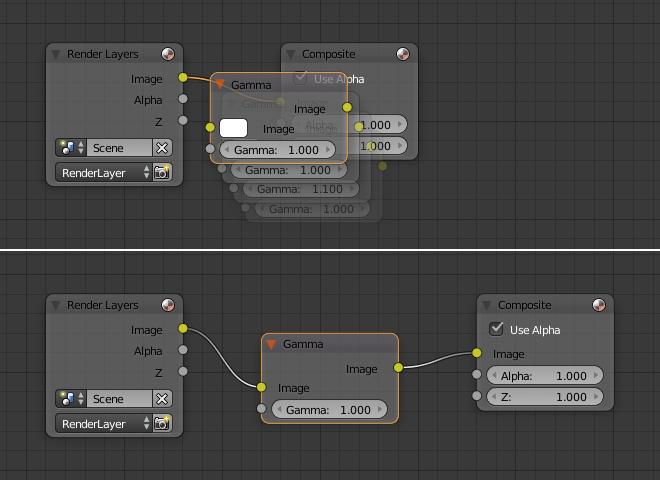660x480 pixels.
Task: Collapse the upper Composite node with its triangle
Action: pos(290,54)
